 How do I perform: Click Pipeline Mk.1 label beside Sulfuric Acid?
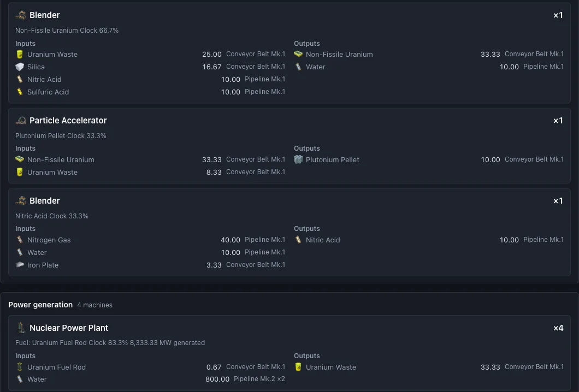pos(265,92)
